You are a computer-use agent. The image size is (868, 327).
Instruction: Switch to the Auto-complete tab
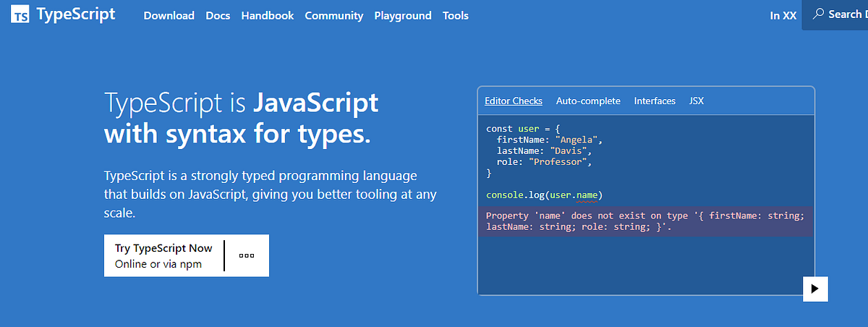point(588,101)
